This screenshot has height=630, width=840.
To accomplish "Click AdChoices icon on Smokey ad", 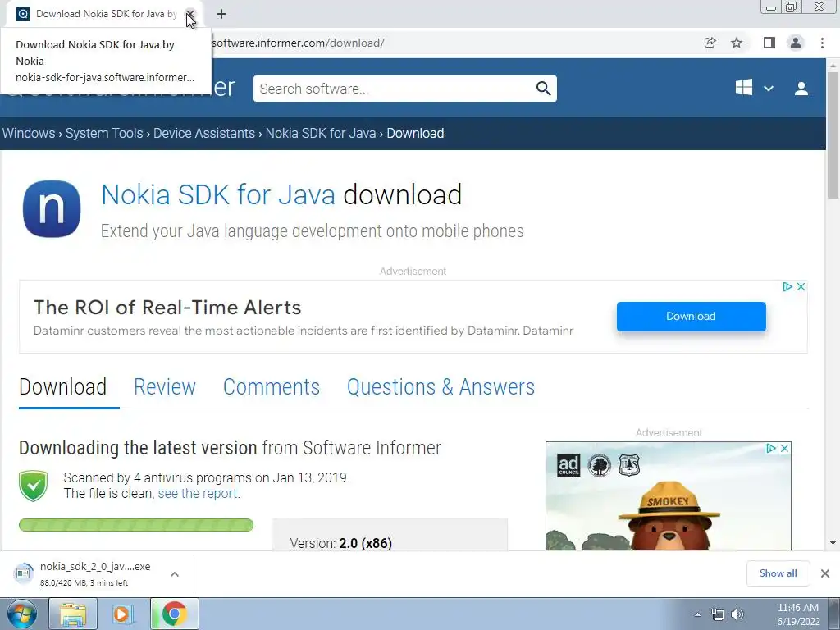I will tap(771, 449).
